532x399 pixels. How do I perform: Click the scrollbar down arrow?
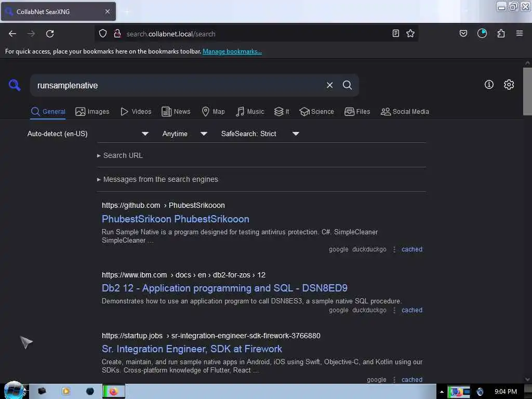coord(527,379)
